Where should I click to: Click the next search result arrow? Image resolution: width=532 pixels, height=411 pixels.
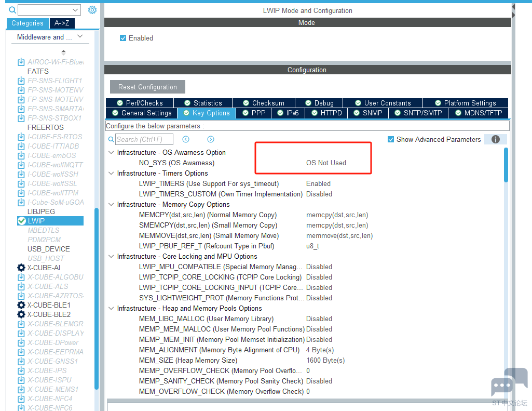[211, 139]
